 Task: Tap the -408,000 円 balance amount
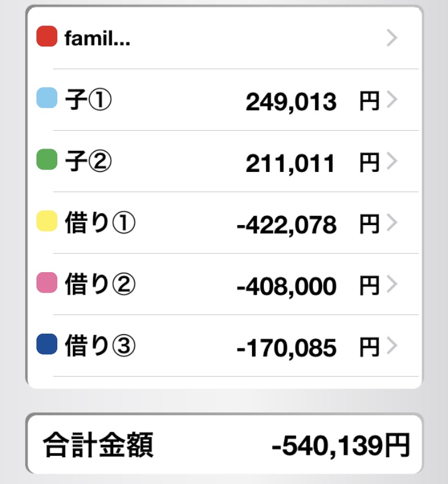tap(308, 286)
